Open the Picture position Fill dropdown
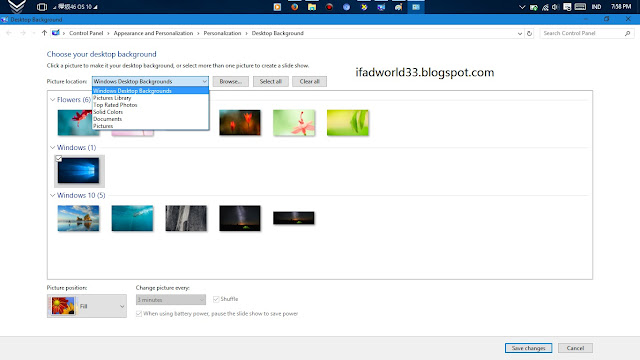The width and height of the screenshot is (640, 360). click(87, 306)
